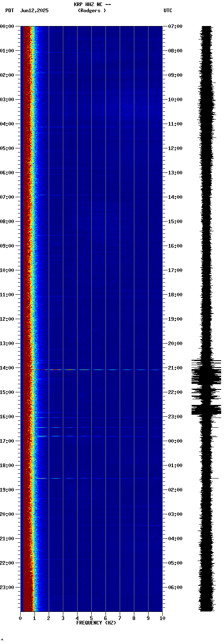Click the 'PDT' timezone label
Viewport: 224px width, 644px height.
coord(9,11)
